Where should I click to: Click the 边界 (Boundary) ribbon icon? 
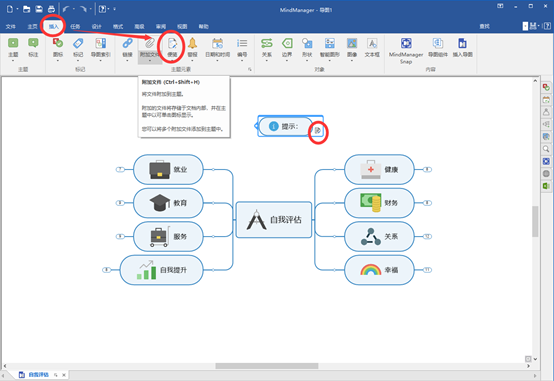pyautogui.click(x=287, y=43)
